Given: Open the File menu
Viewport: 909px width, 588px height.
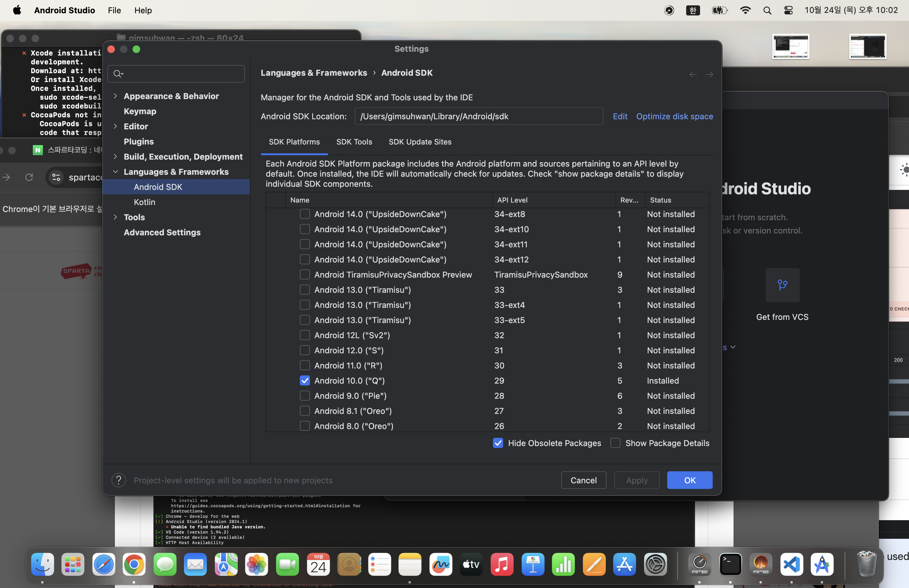Looking at the screenshot, I should point(114,10).
